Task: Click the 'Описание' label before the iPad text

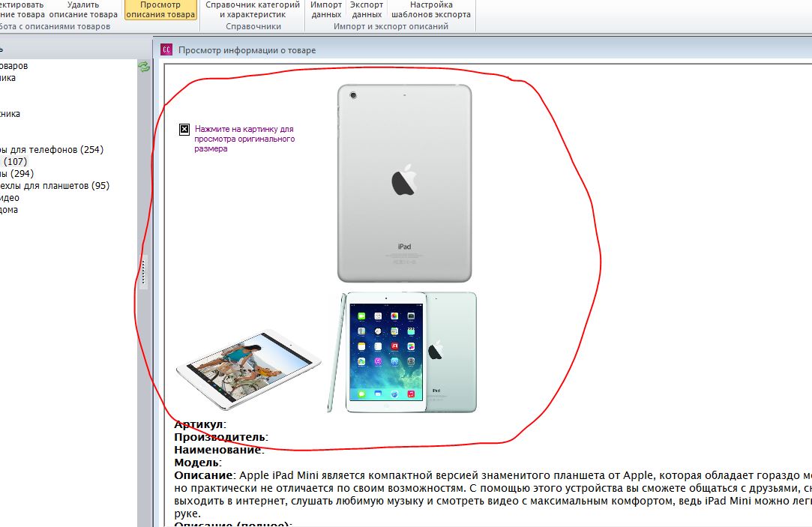Action: point(203,475)
